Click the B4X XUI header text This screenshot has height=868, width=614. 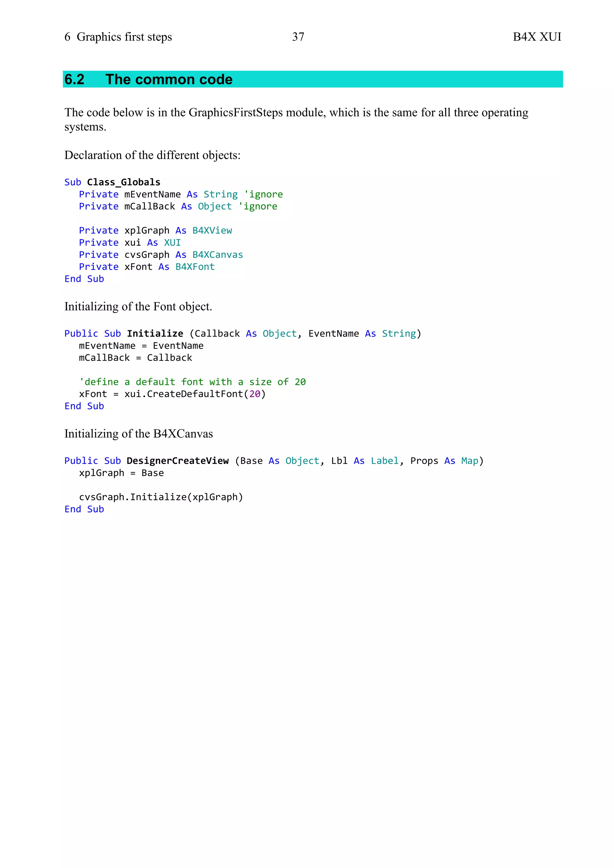tap(536, 37)
